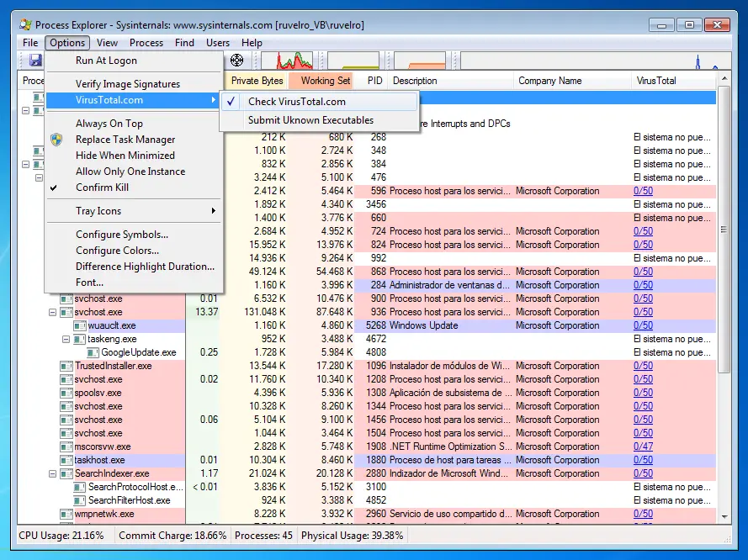Viewport: 748px width, 560px height.
Task: Uncheck Check VirusTotal.com option
Action: [x=319, y=102]
